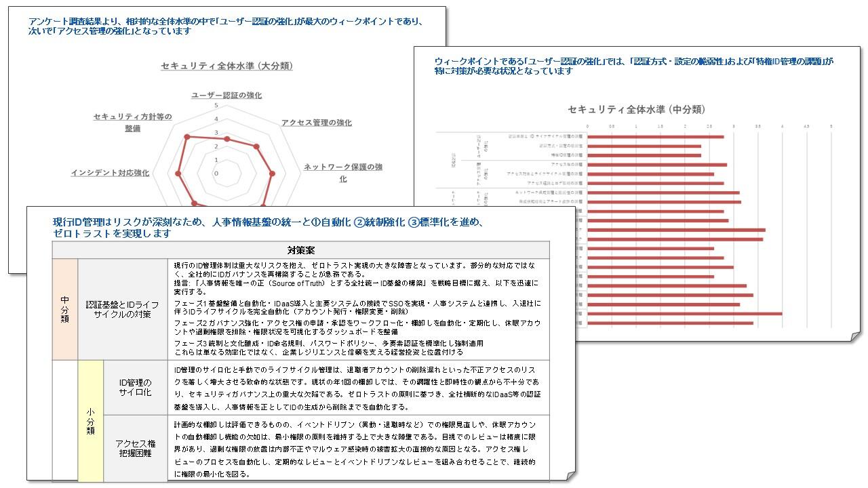This screenshot has width=868, height=488.
Task: Click the radar chart title セキュリティ全体水準（大分類）
Action: 226,66
